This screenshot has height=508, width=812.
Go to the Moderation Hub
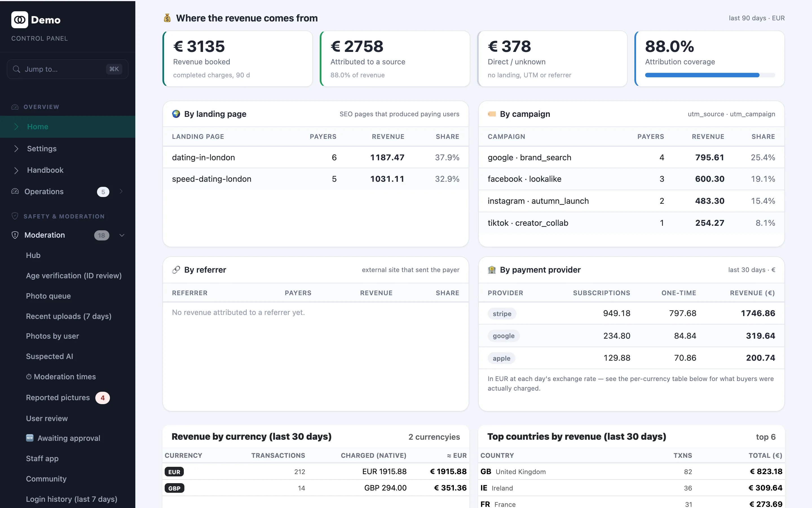coord(33,255)
